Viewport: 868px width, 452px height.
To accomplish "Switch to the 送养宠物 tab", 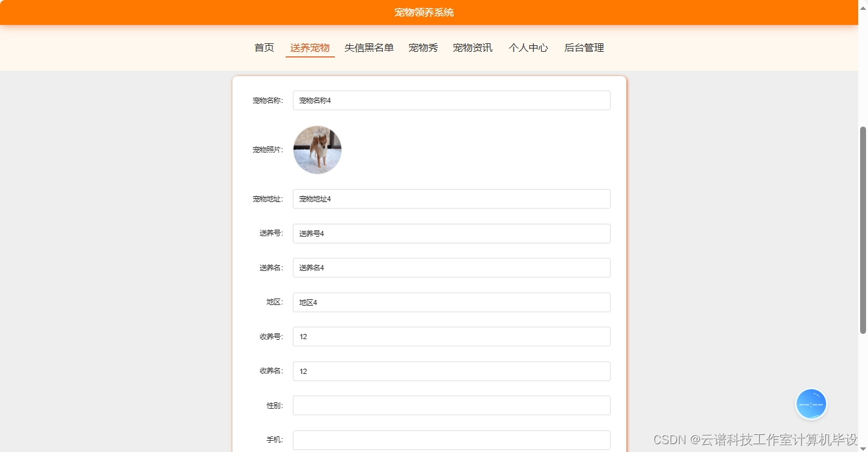I will 309,47.
